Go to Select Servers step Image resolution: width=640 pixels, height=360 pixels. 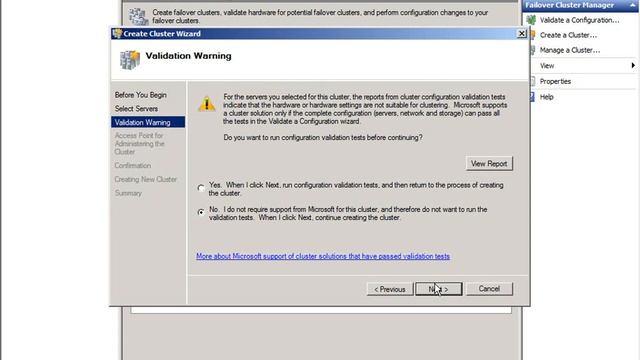(136, 109)
